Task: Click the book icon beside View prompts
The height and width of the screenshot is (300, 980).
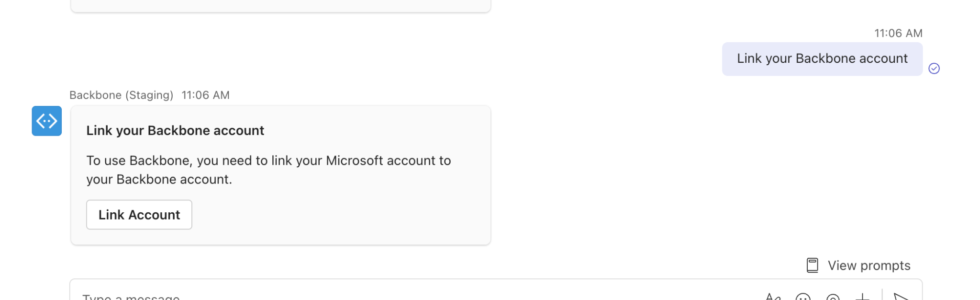Action: point(812,265)
